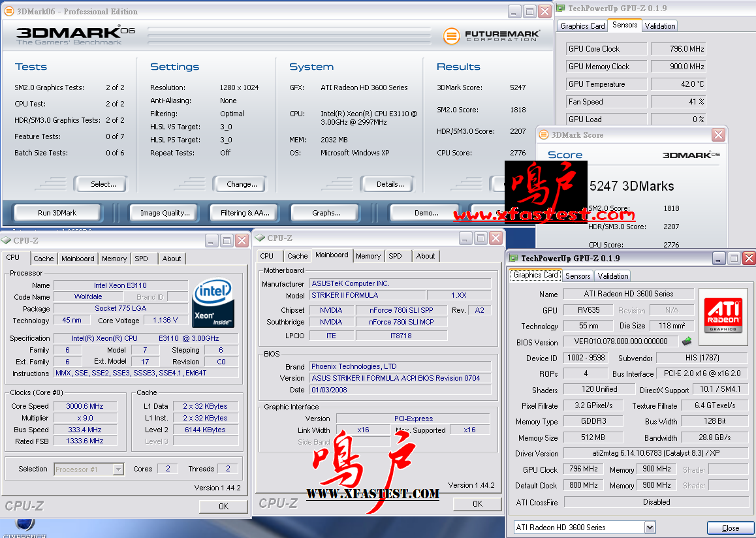The height and width of the screenshot is (538, 756).
Task: Click the save BIOS chip icon in GPU-Z
Action: (x=687, y=341)
